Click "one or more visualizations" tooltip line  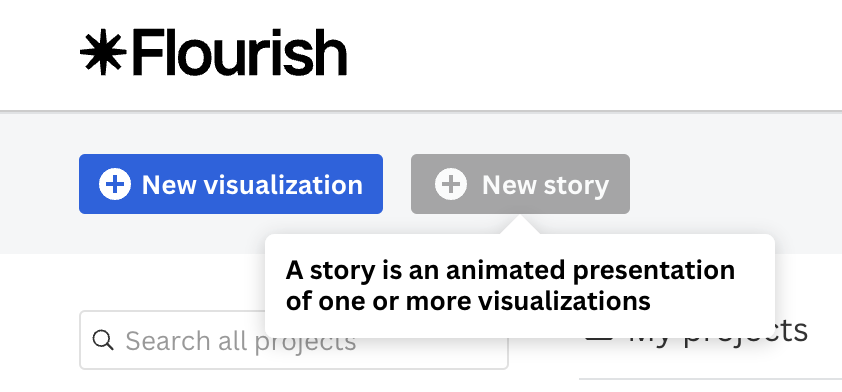(484, 301)
